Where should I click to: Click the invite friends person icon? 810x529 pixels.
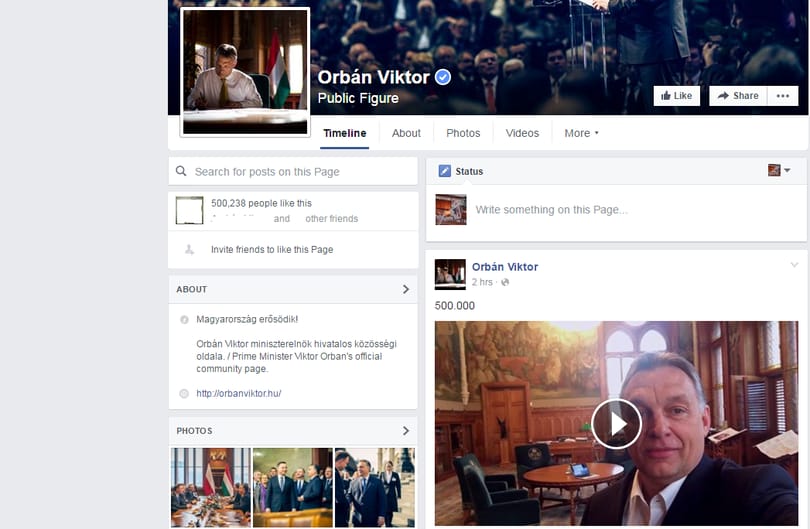click(x=190, y=250)
